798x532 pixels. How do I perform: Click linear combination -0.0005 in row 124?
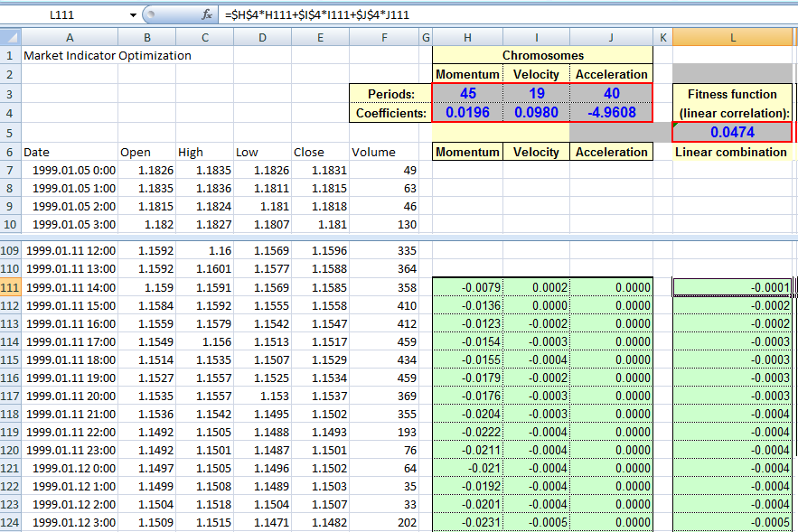click(732, 523)
